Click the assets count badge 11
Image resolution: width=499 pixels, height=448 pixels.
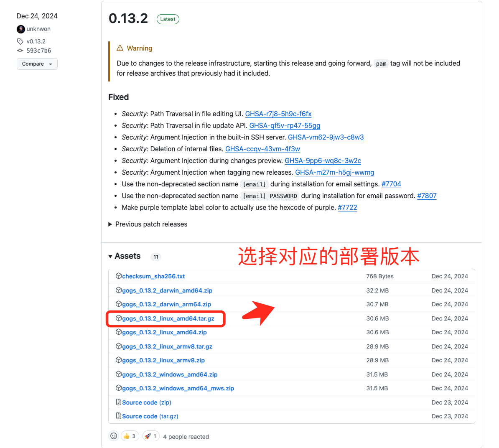tap(155, 257)
